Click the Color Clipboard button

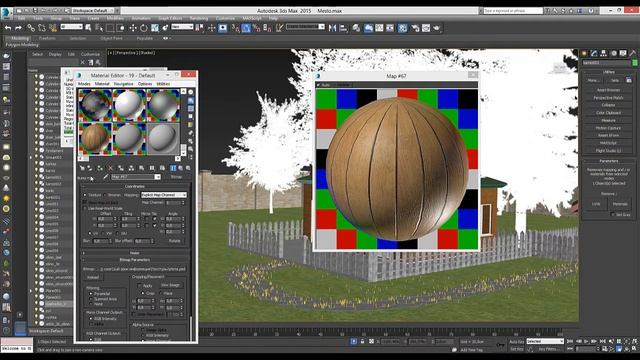pos(609,113)
